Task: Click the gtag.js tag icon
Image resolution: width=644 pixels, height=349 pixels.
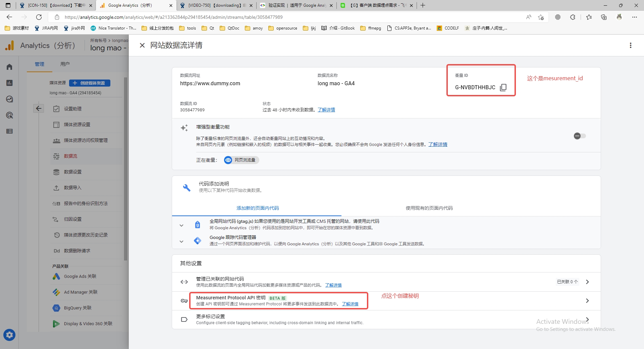Action: point(198,225)
